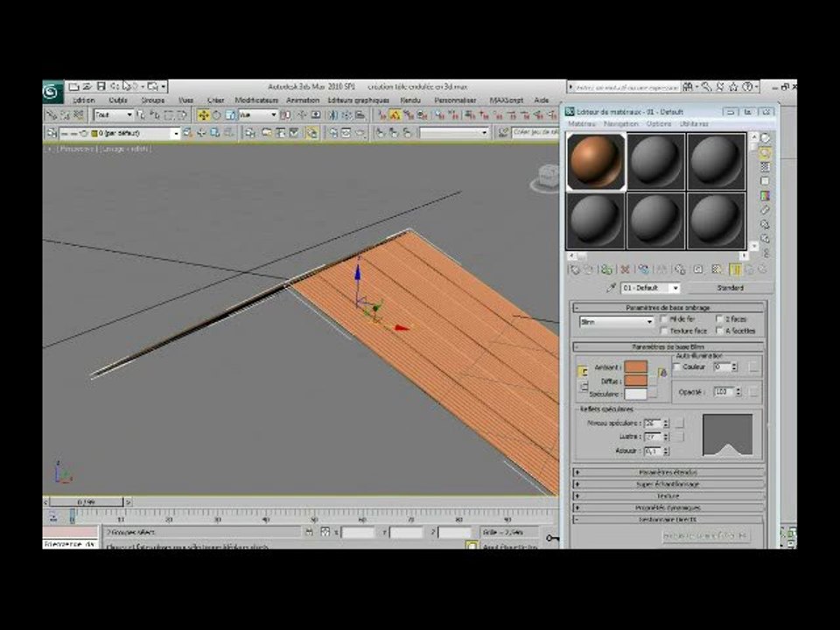Click the time slider 0/100 handle
This screenshot has height=630, width=840.
[87, 502]
